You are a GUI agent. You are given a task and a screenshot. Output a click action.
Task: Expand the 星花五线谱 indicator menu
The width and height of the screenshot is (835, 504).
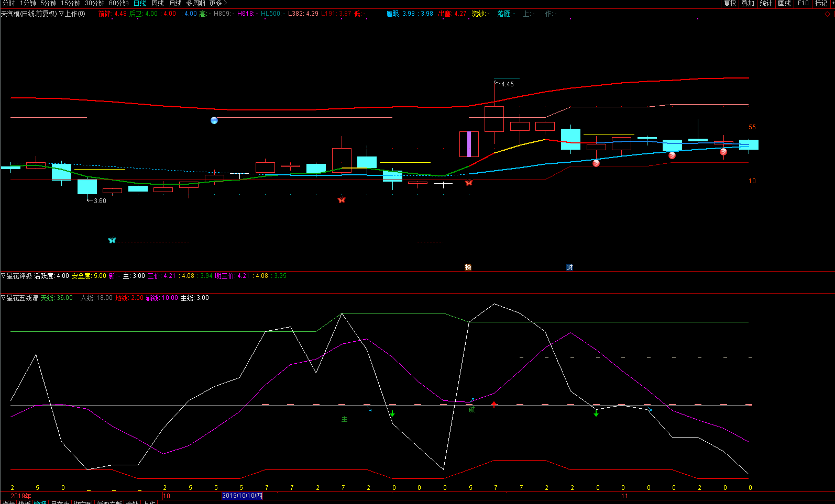[x=3, y=298]
